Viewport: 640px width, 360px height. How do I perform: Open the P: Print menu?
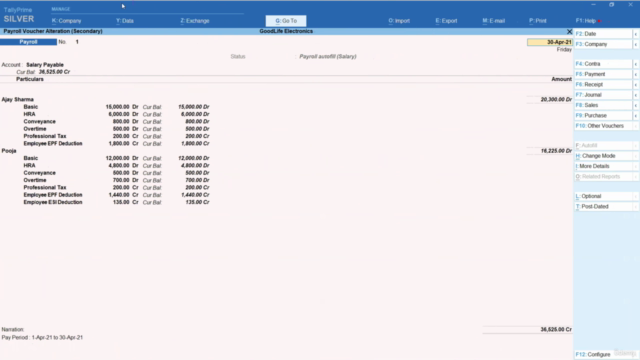click(538, 21)
